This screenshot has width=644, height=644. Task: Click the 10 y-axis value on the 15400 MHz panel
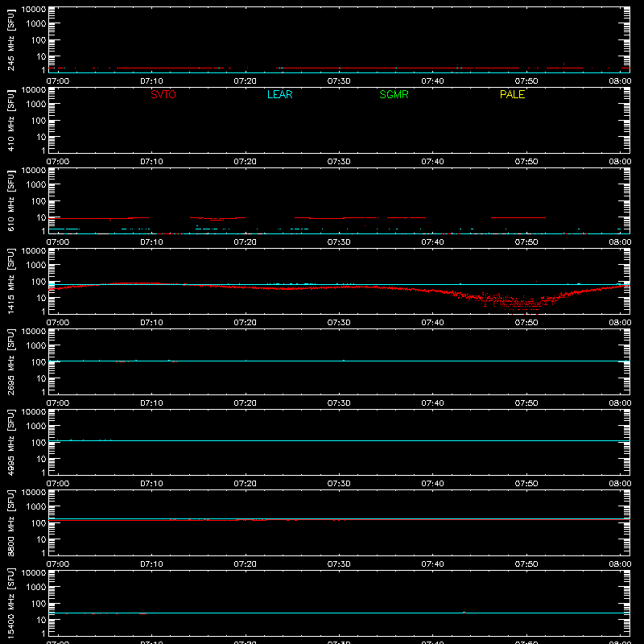(42, 620)
